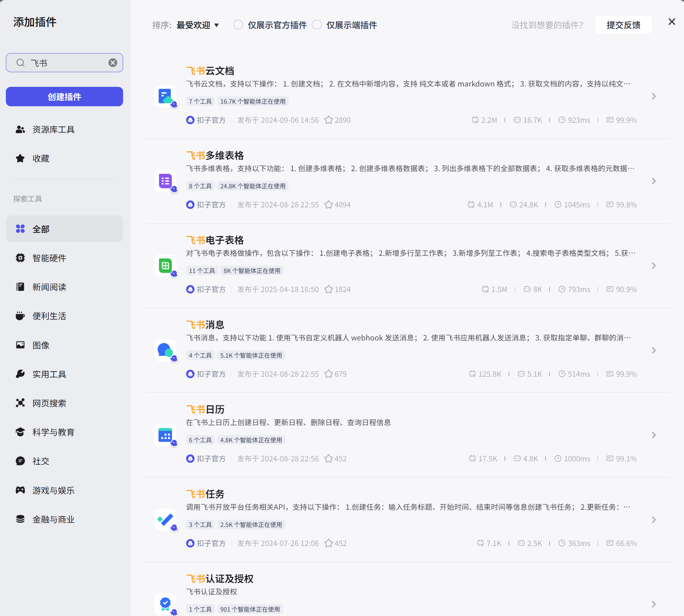Open the 飞书电子表格 plugin title
Viewport: 684px width, 616px height.
(x=215, y=240)
